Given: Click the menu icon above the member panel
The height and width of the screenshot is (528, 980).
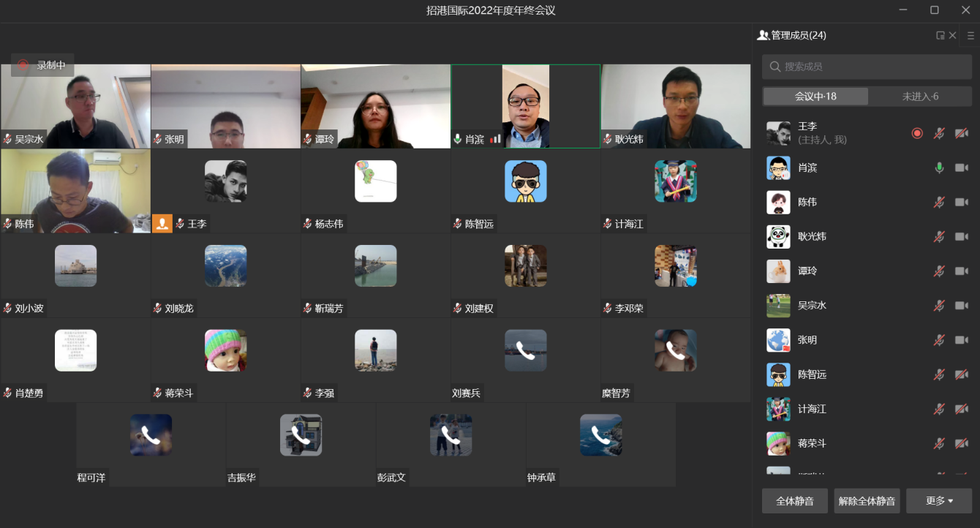Looking at the screenshot, I should coord(970,35).
